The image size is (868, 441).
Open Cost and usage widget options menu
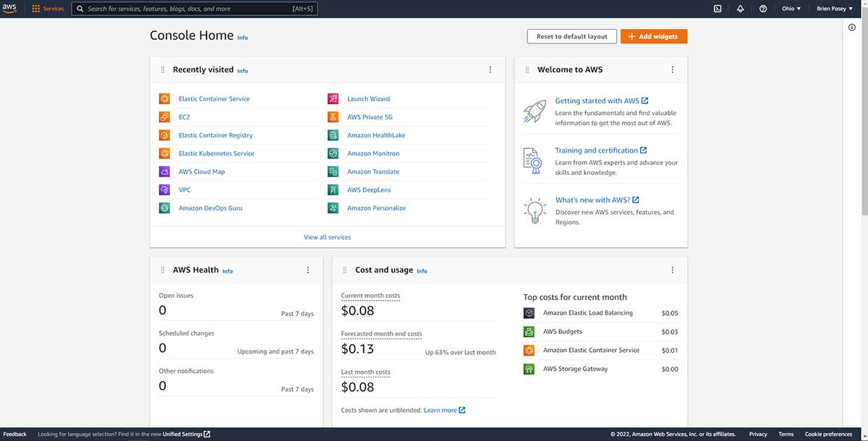(672, 270)
